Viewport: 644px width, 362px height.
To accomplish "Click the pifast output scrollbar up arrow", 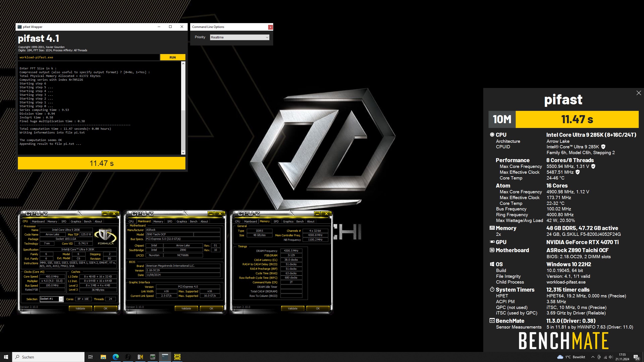I will (183, 64).
